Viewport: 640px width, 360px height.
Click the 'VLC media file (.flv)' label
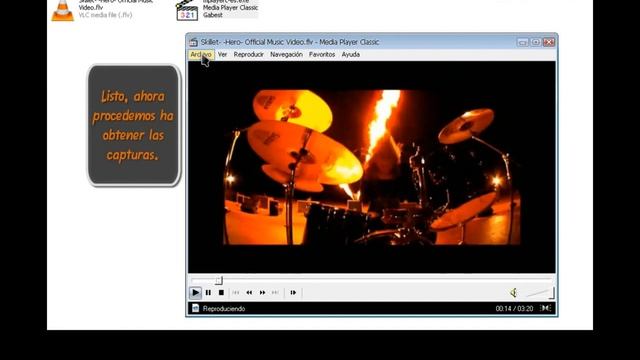click(x=105, y=15)
